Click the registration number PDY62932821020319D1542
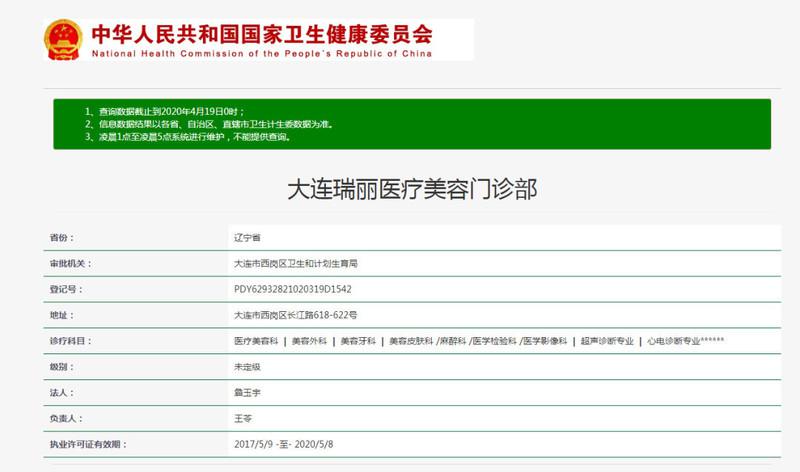 (x=292, y=290)
